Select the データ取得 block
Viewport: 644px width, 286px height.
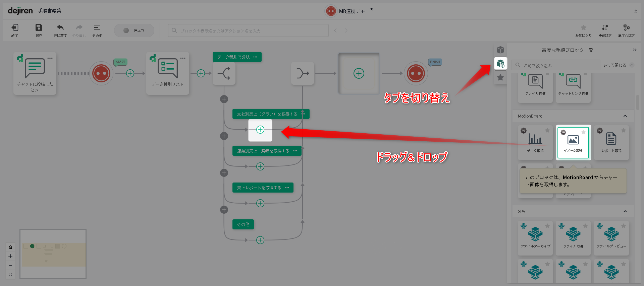click(x=535, y=142)
